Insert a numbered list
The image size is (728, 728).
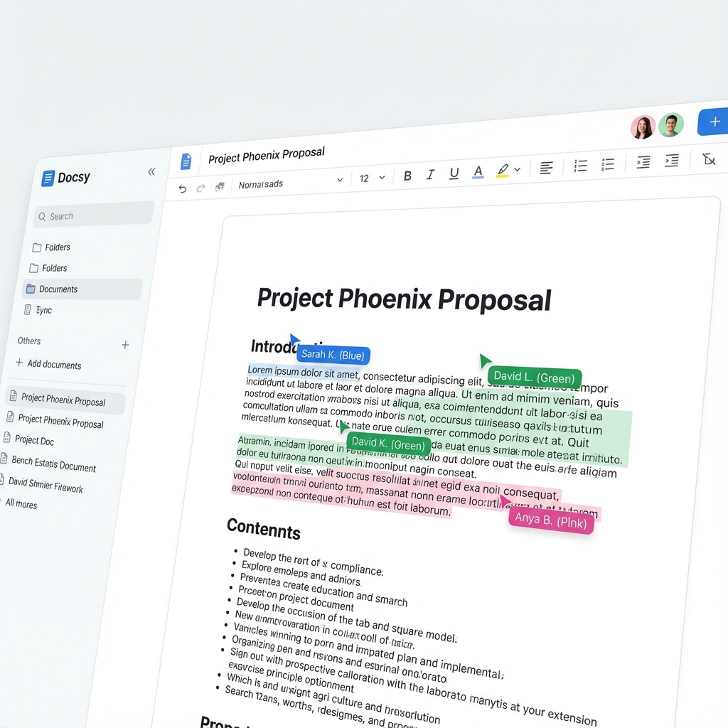point(608,164)
